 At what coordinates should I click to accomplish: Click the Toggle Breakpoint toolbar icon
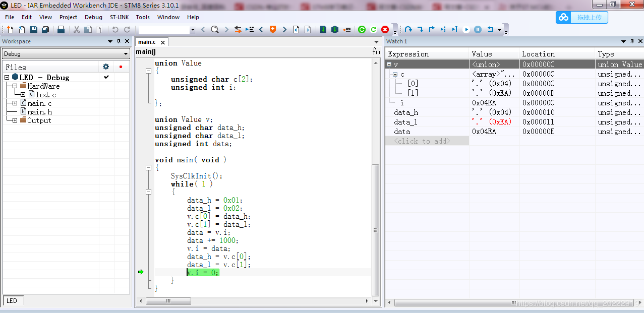point(347,30)
